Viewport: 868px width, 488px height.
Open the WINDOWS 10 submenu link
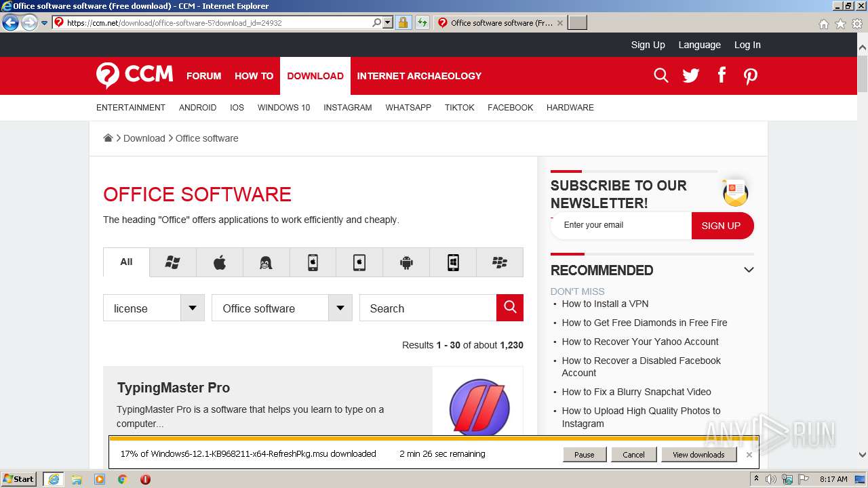click(283, 107)
